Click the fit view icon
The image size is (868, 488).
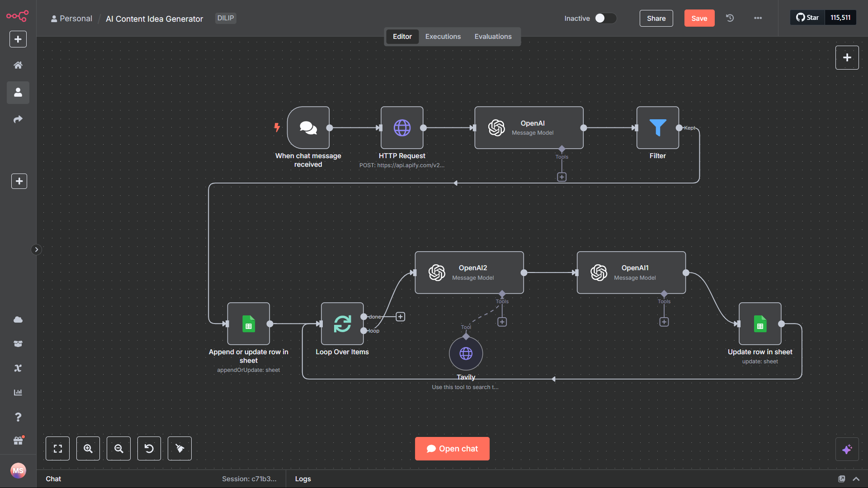pos(58,449)
